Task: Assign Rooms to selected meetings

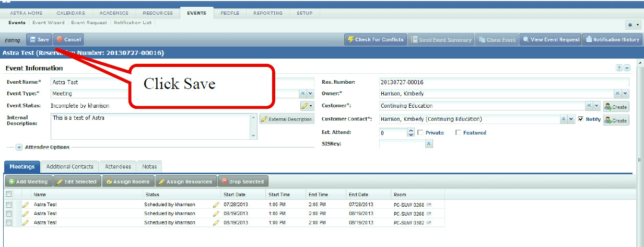Action: [x=127, y=182]
